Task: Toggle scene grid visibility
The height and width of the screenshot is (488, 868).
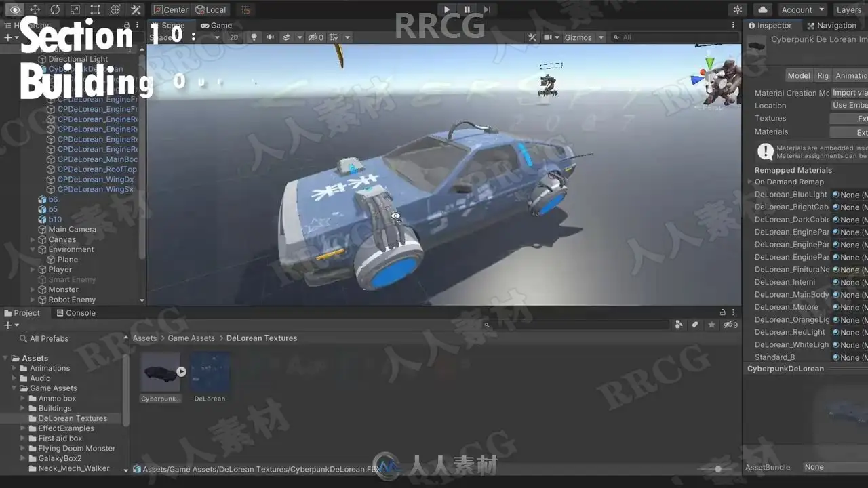Action: pyautogui.click(x=333, y=37)
